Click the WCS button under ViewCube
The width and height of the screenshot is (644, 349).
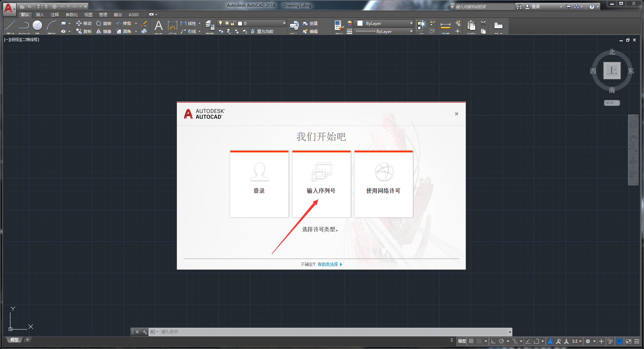[612, 103]
